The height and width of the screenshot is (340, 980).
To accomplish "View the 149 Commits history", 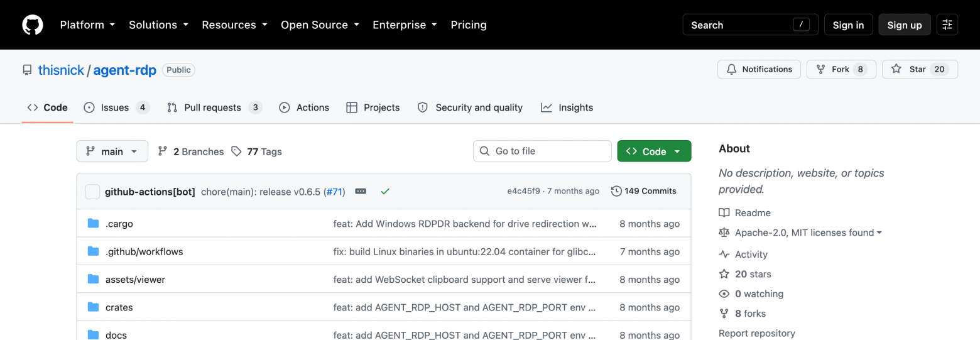I will [x=644, y=191].
